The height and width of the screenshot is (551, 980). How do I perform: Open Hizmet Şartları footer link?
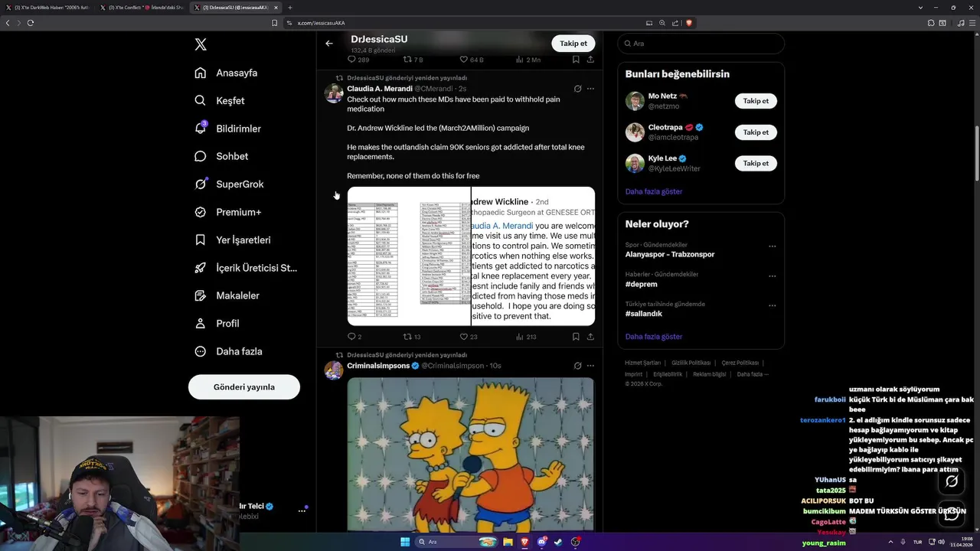pyautogui.click(x=642, y=363)
